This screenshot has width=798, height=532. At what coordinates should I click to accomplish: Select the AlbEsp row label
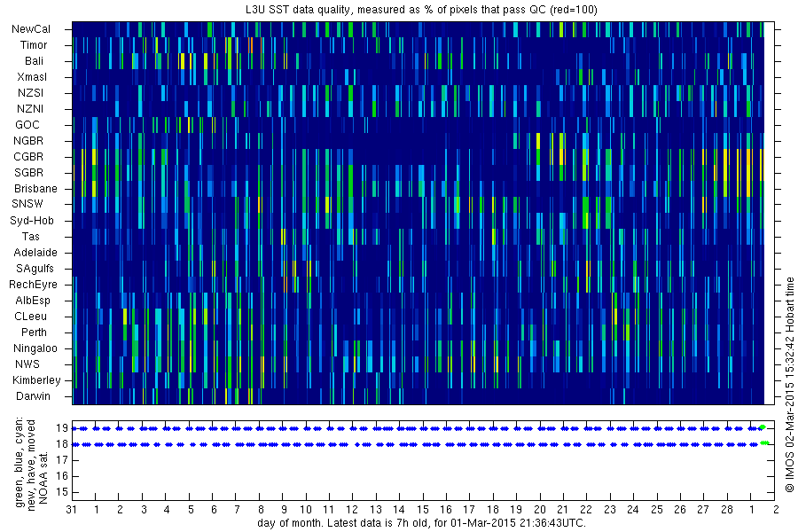coord(33,301)
